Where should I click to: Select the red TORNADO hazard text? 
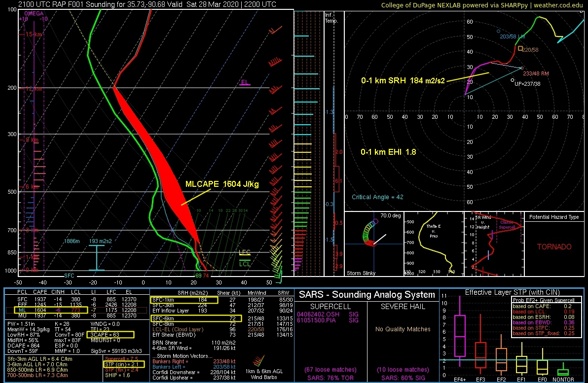pos(554,247)
